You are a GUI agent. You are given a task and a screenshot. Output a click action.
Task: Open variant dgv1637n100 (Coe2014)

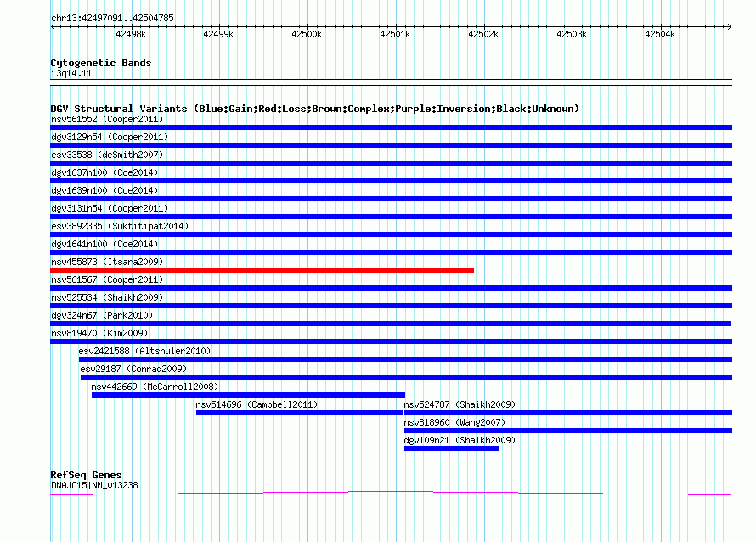pyautogui.click(x=104, y=172)
